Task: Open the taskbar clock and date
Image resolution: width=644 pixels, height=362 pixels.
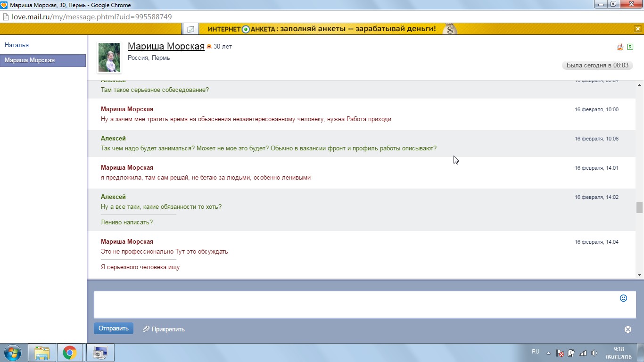Action: pyautogui.click(x=619, y=353)
